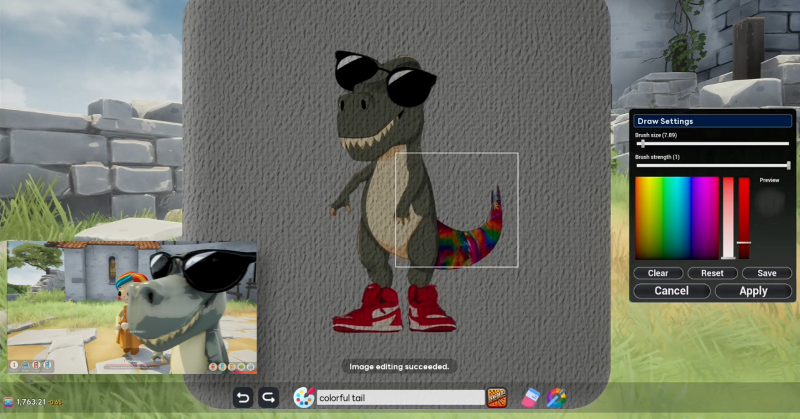Screen dimensions: 800x419
Task: Click the dark red brightness strip
Action: tap(744, 218)
